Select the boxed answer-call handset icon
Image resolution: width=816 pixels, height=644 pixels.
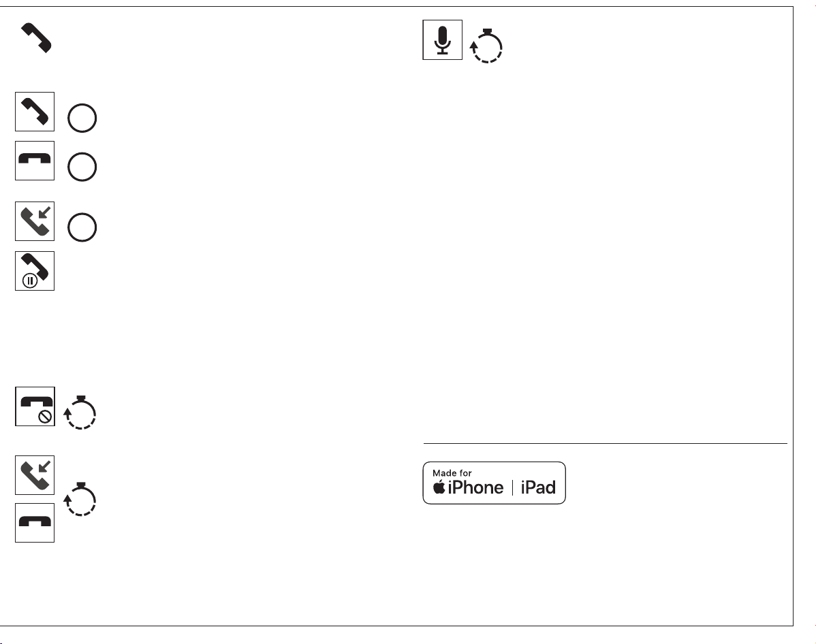(x=35, y=112)
